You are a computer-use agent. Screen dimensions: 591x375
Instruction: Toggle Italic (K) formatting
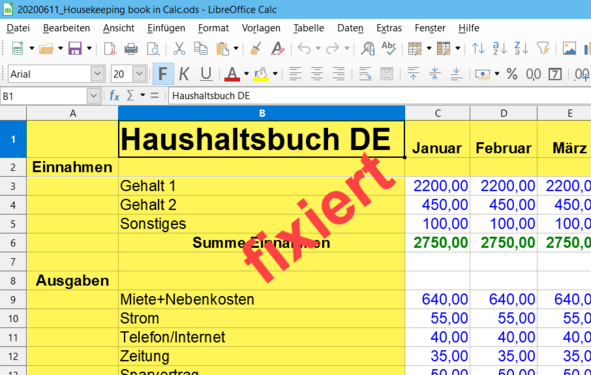(x=184, y=74)
